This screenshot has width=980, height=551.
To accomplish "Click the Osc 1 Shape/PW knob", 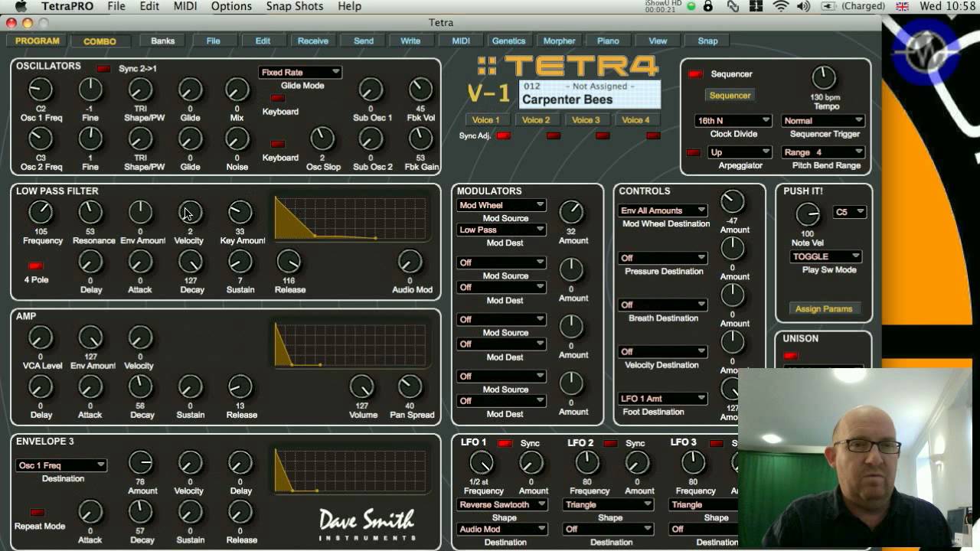I will coord(140,90).
